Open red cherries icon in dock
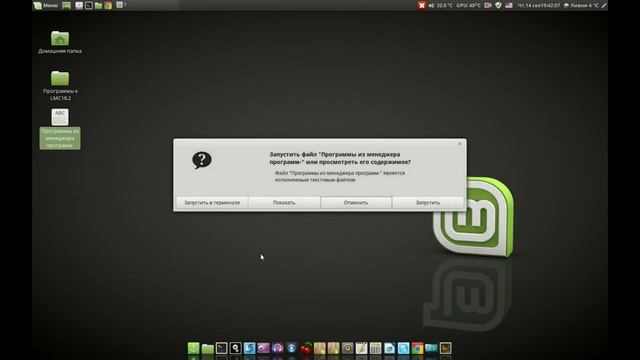Screen dimensions: 640x360 [x=305, y=348]
